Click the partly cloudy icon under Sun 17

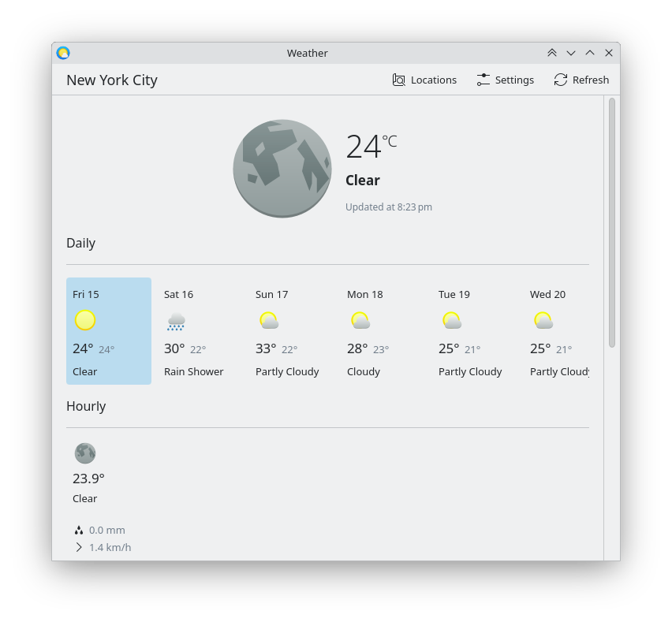pyautogui.click(x=268, y=320)
